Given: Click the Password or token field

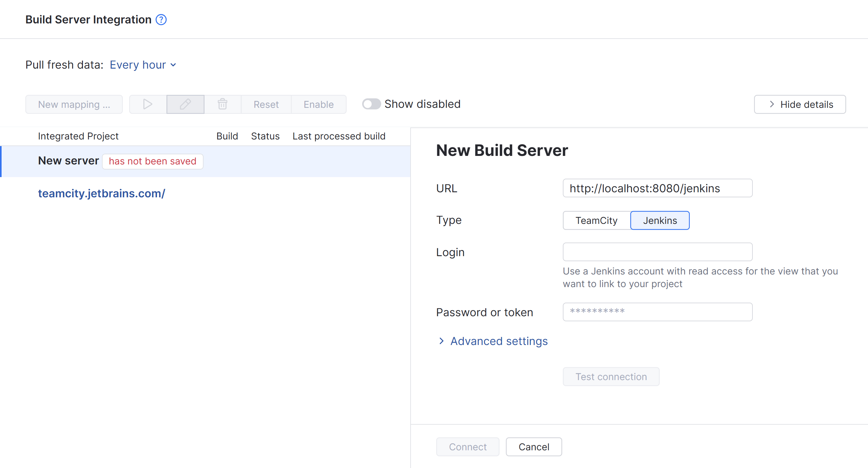Looking at the screenshot, I should pos(657,312).
